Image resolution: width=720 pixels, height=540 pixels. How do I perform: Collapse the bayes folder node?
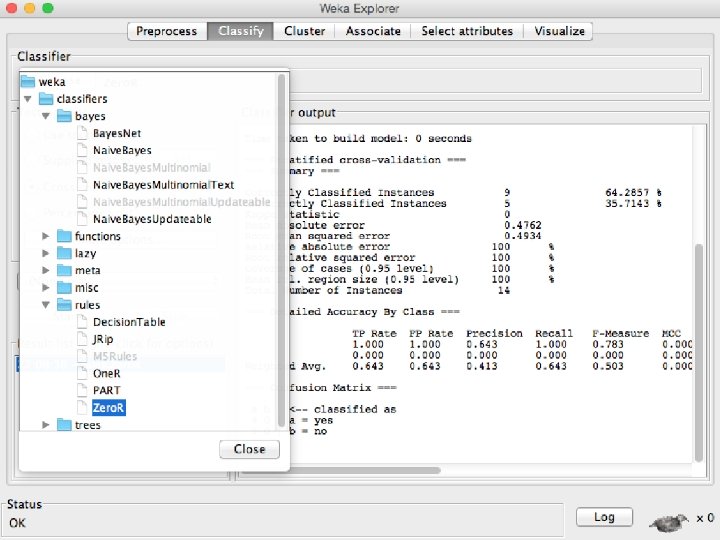click(45, 116)
